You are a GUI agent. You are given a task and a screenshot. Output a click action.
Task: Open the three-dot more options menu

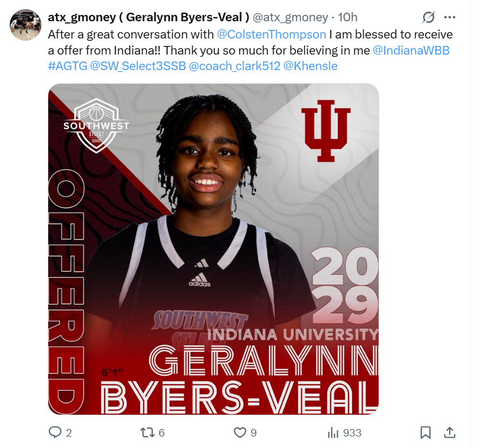pyautogui.click(x=449, y=17)
